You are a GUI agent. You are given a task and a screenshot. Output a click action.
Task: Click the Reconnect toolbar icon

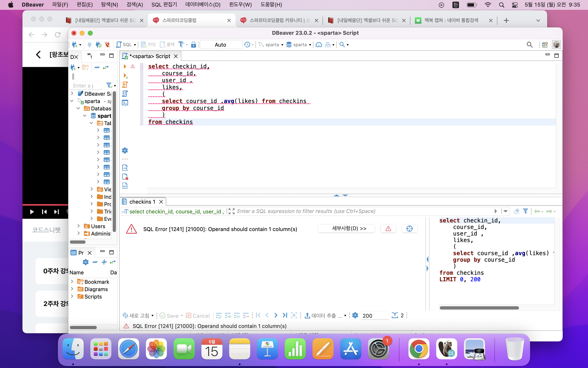[x=98, y=45]
